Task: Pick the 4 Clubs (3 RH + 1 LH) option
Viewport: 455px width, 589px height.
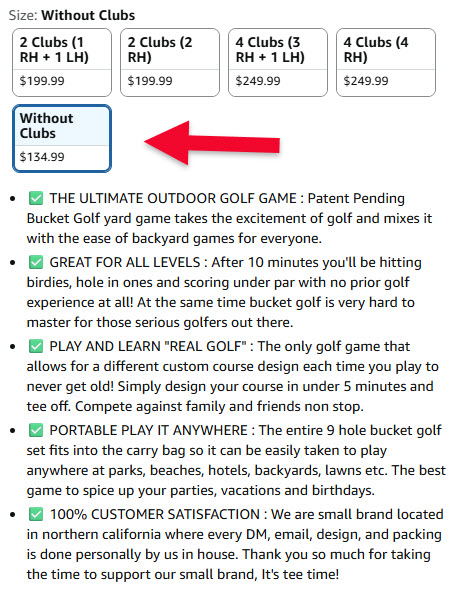Action: click(278, 62)
